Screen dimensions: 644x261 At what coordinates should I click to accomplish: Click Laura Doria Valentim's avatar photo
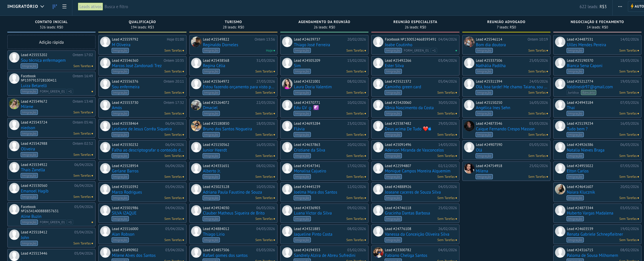point(287,84)
